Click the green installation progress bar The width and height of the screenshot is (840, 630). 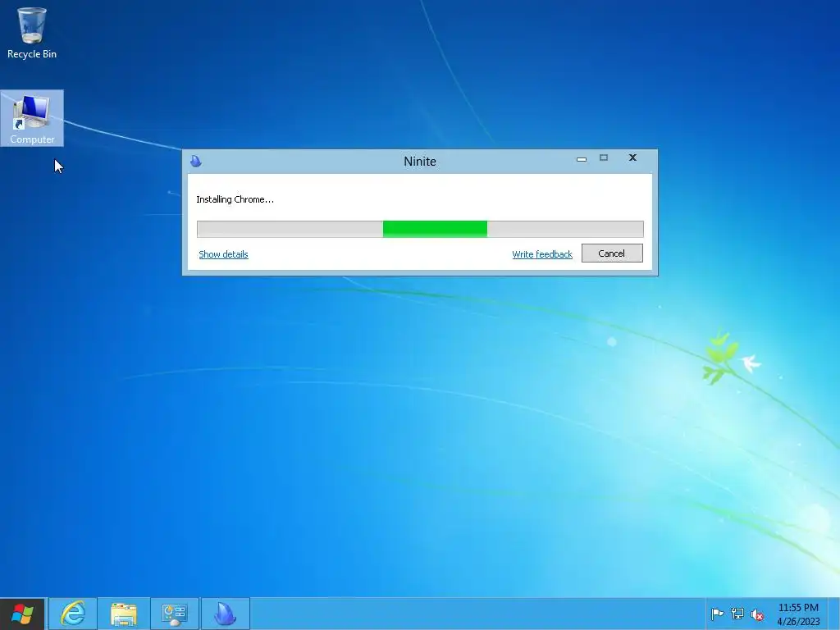(x=420, y=229)
